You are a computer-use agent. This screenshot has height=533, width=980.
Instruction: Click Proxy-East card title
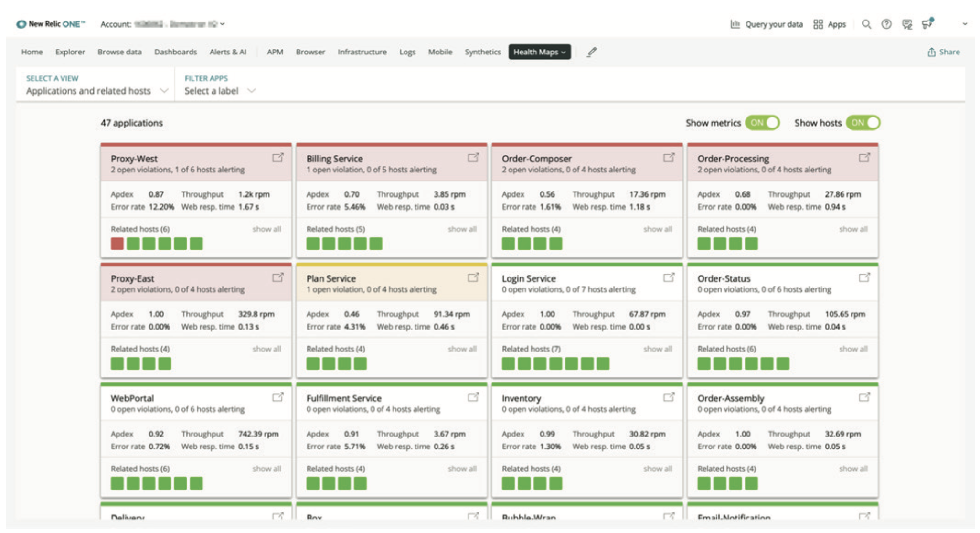[x=132, y=278]
